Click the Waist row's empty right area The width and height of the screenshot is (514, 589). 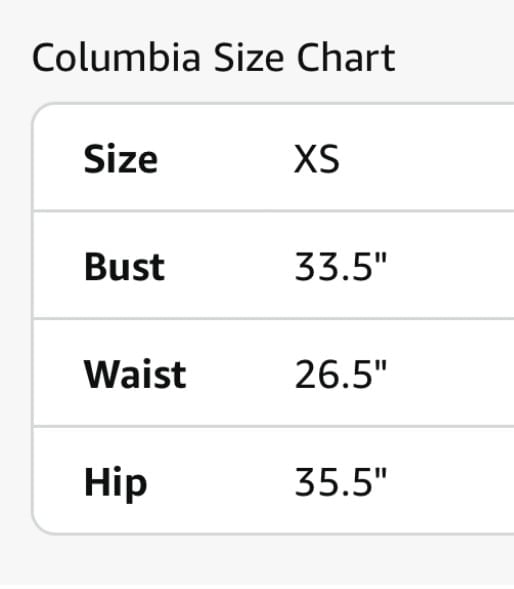click(x=451, y=374)
